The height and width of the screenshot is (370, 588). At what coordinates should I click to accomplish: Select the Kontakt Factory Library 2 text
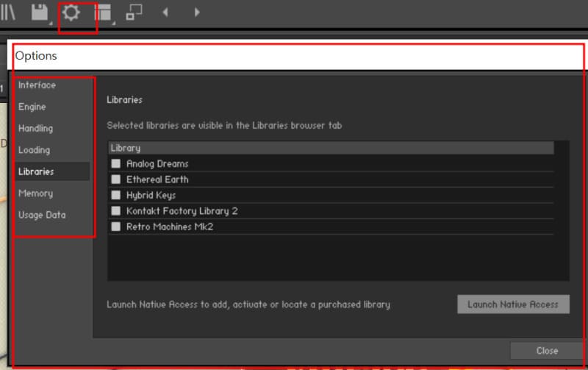coord(182,211)
